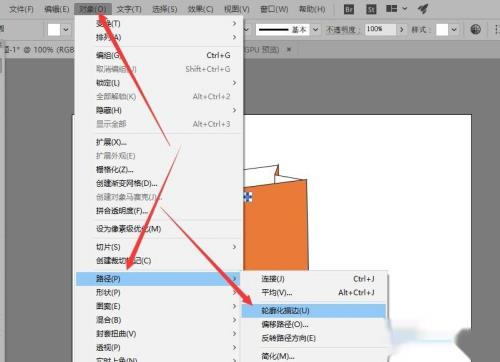
Task: Click the selected anchor point on canvas
Action: pyautogui.click(x=248, y=197)
